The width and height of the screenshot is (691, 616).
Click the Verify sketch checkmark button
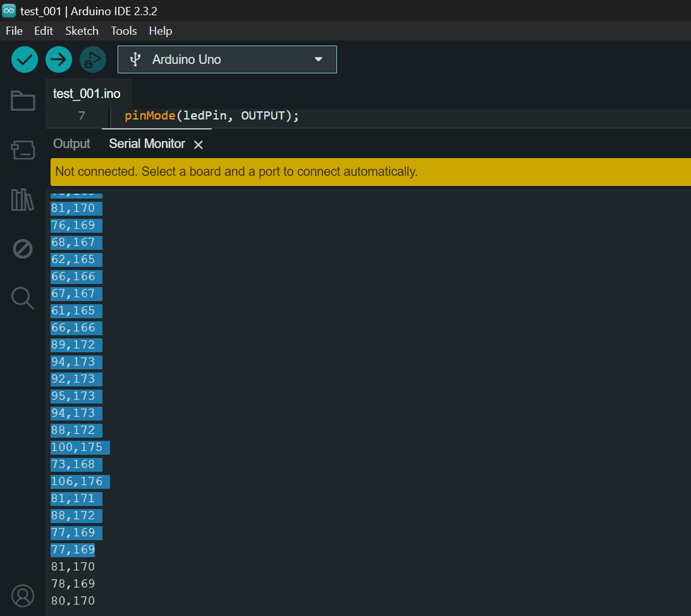point(24,59)
